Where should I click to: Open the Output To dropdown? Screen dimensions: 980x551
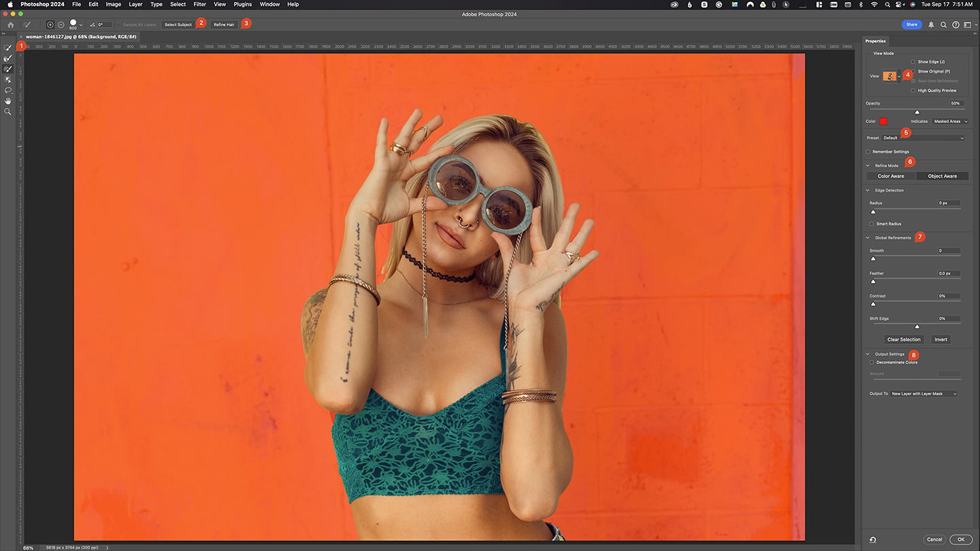924,394
